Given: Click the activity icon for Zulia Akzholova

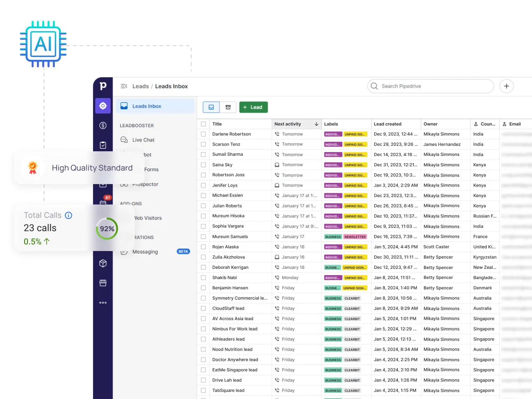Looking at the screenshot, I should [277, 257].
